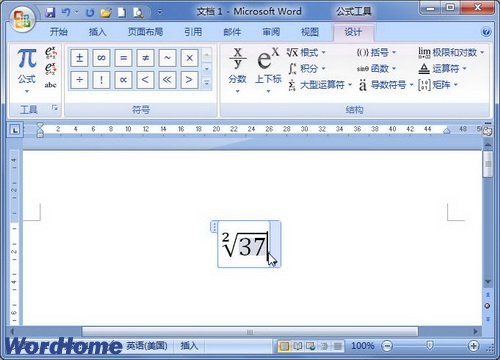Screen dimensions: 500x360
Task: Click the zoom slider thumb
Action: tap(430, 346)
